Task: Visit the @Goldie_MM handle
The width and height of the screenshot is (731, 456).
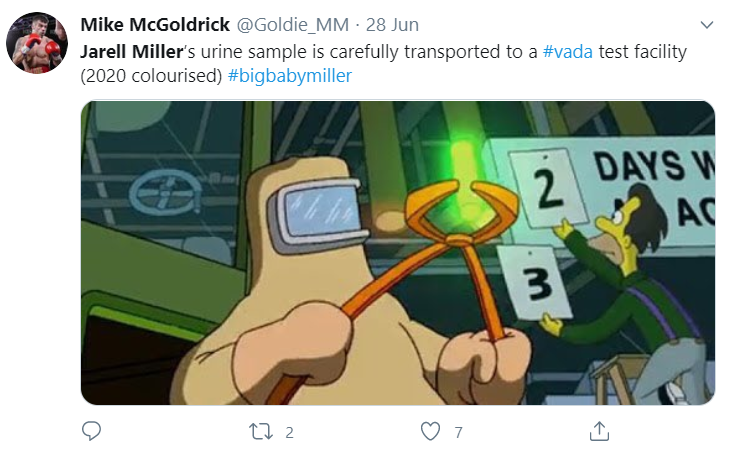Action: coord(293,25)
